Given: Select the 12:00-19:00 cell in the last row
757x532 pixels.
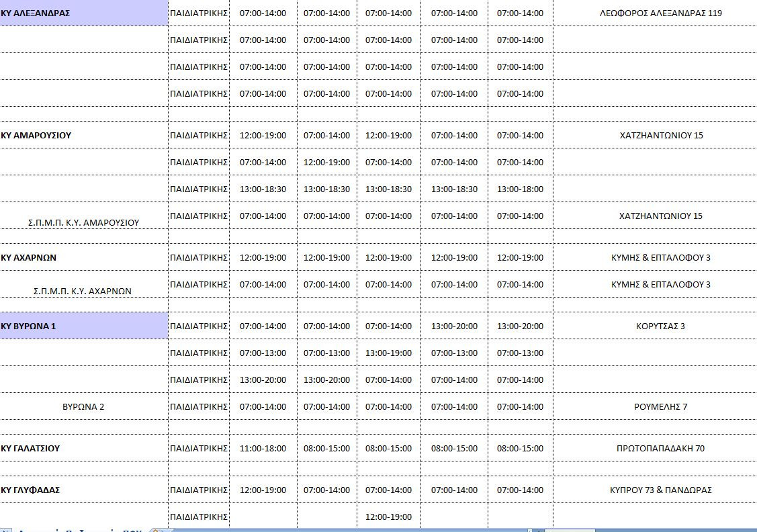Looking at the screenshot, I should 388,517.
